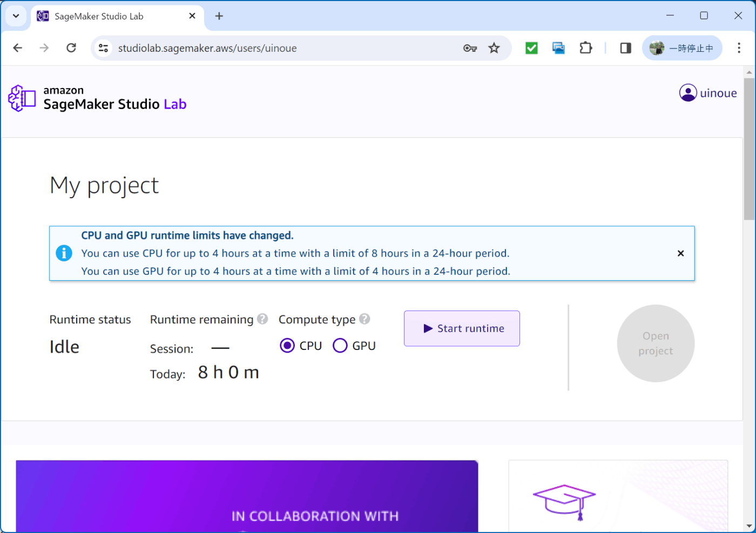Click the graduation cap icon card

click(x=564, y=502)
